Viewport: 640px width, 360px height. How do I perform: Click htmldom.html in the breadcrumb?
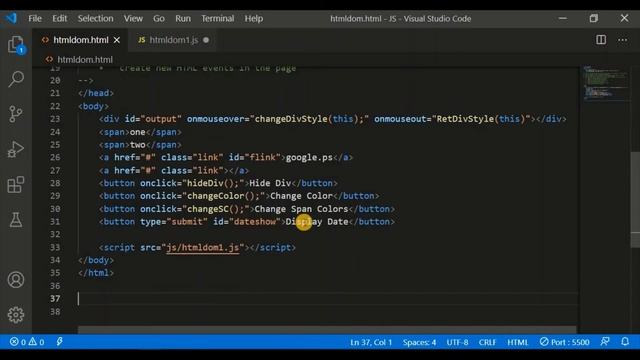84,60
